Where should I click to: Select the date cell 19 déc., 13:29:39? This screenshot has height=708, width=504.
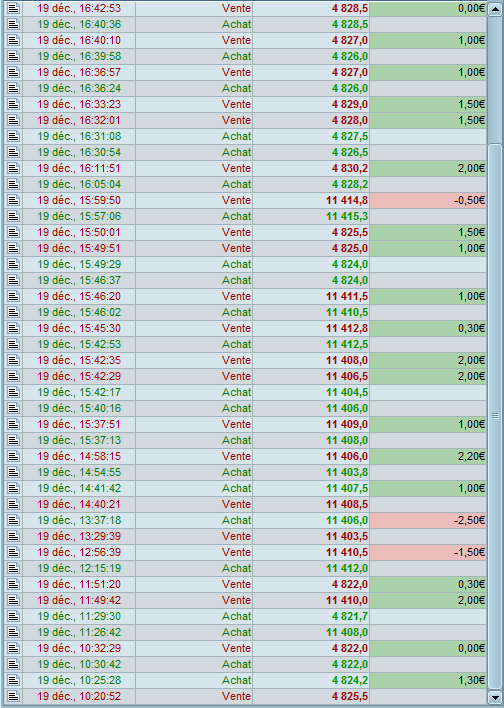pos(79,536)
